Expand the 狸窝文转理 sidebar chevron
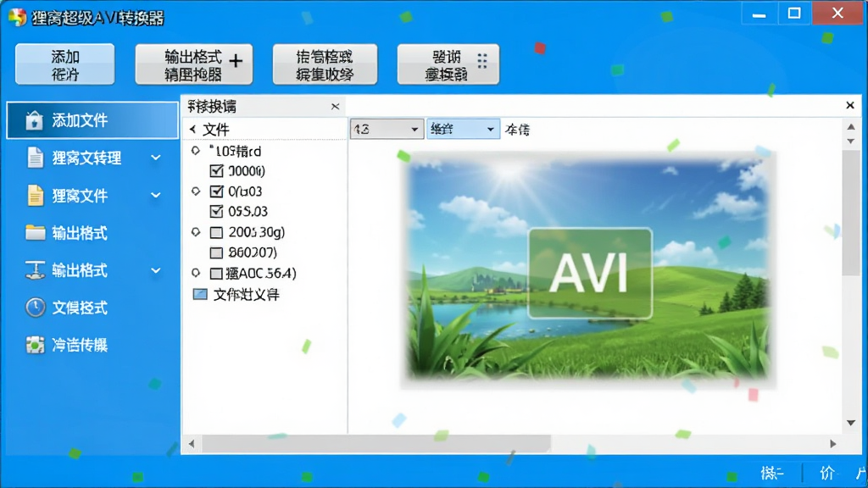 [x=156, y=158]
